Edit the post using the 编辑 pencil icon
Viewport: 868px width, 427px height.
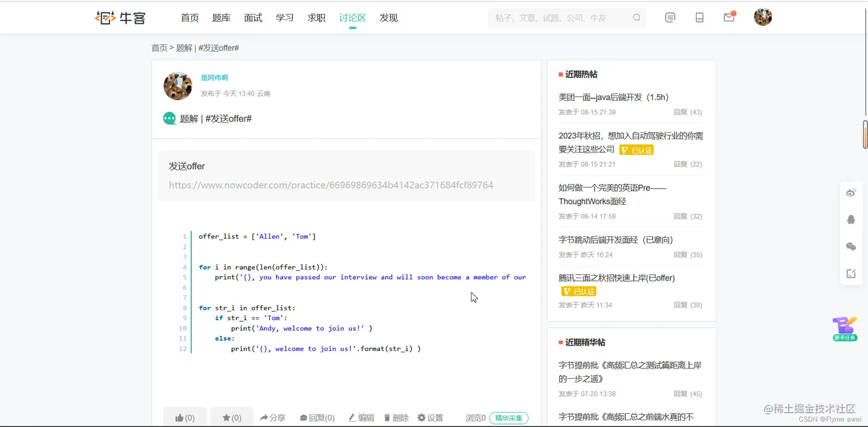pyautogui.click(x=361, y=418)
